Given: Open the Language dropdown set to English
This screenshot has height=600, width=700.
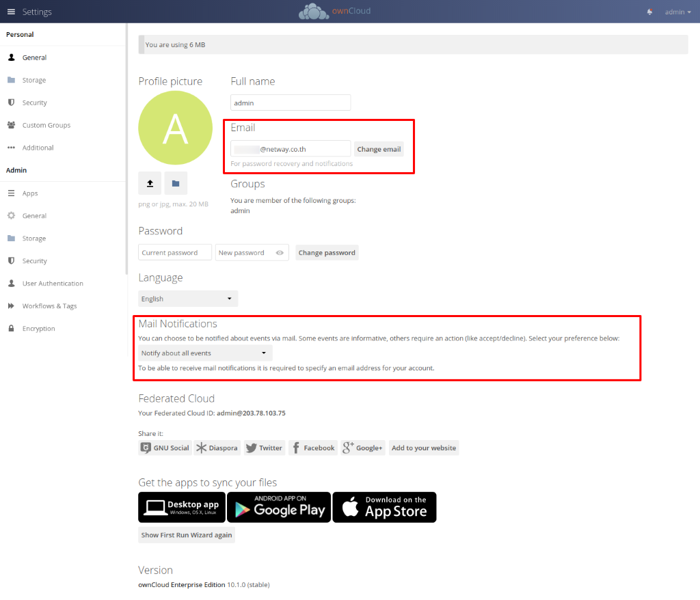Looking at the screenshot, I should pos(188,299).
